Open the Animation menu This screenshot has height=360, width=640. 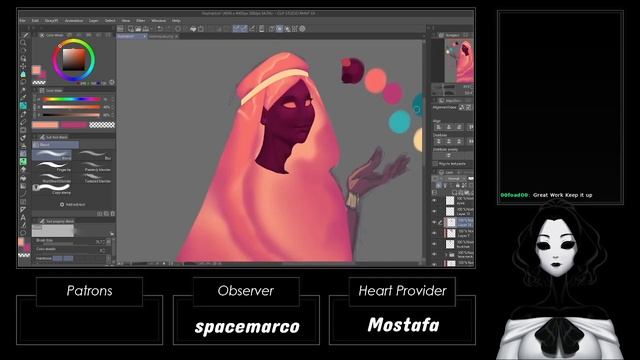(74, 20)
